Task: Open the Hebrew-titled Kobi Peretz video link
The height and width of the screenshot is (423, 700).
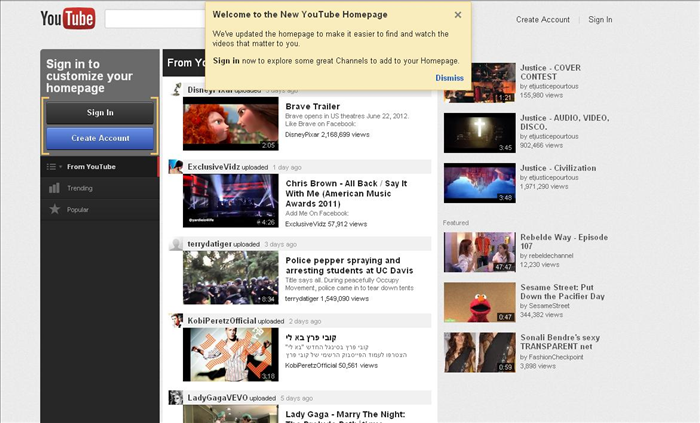Action: click(x=311, y=337)
